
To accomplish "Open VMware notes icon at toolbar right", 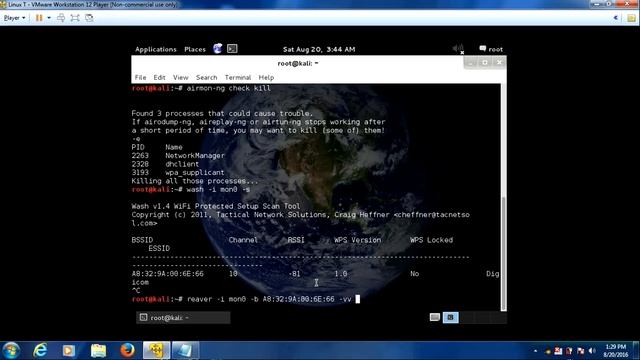I will (632, 18).
